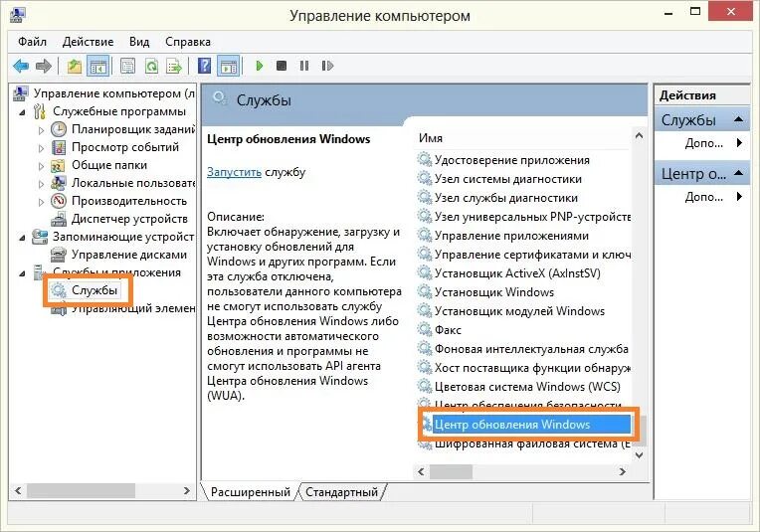The width and height of the screenshot is (760, 532).
Task: Open the Help question mark icon
Action: click(205, 66)
